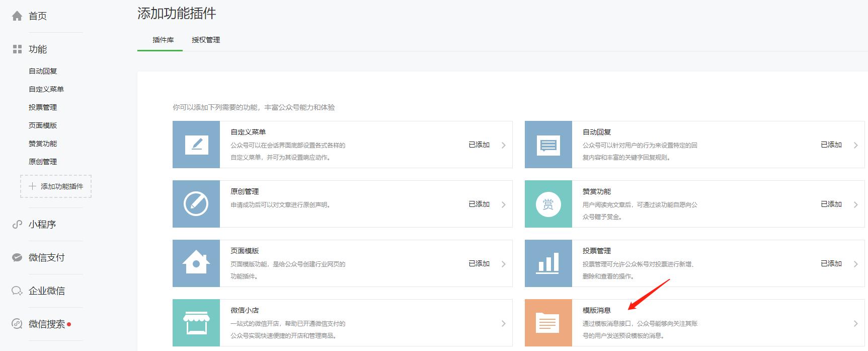Open 微信支付 in the sidebar
This screenshot has height=351, width=868.
point(47,257)
